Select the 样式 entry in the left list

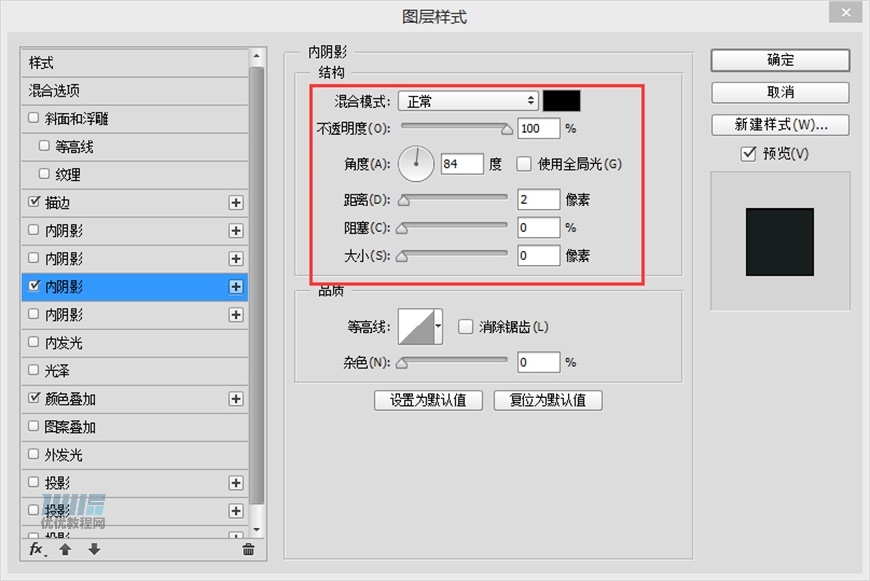pos(134,63)
